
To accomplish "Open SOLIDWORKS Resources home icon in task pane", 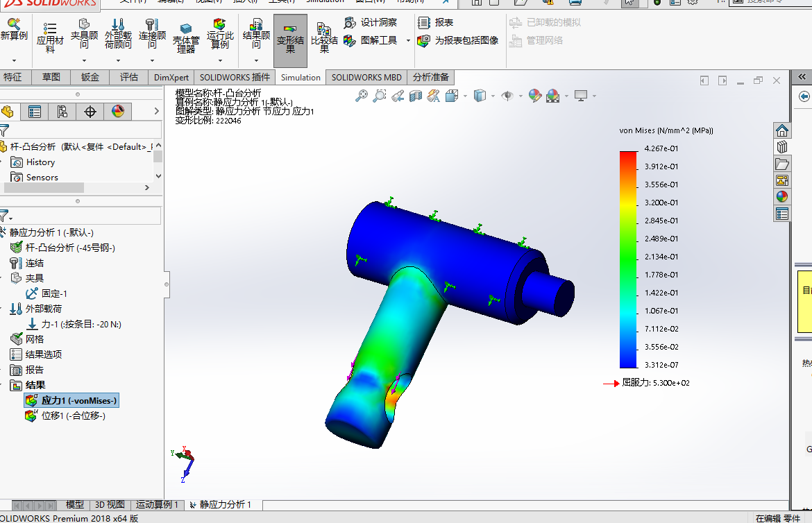I will point(782,130).
